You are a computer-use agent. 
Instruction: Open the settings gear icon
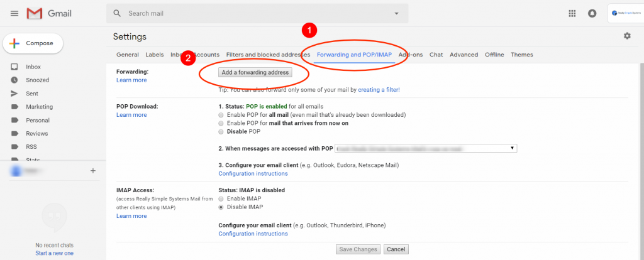627,36
